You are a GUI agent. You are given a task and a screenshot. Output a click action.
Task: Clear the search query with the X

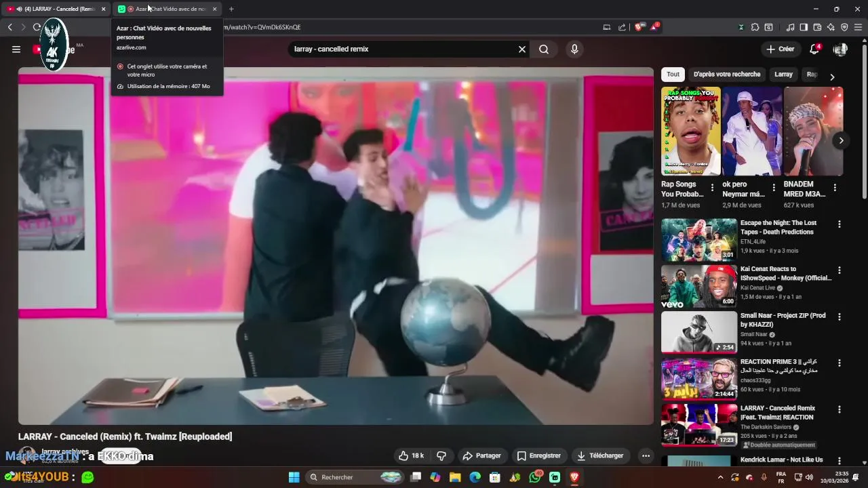point(522,49)
